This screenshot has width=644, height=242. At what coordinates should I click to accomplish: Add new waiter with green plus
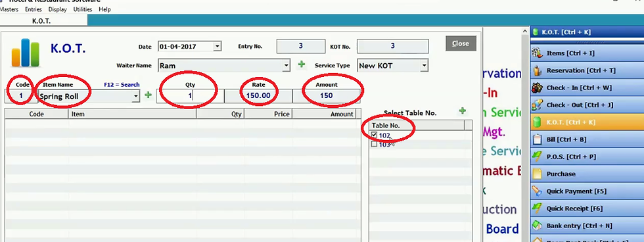coord(302,64)
